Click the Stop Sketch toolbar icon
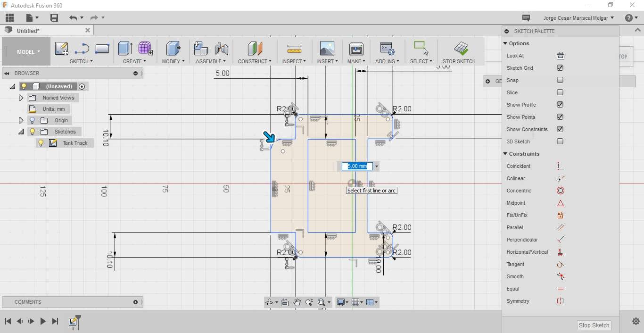This screenshot has height=333, width=644. (x=461, y=49)
